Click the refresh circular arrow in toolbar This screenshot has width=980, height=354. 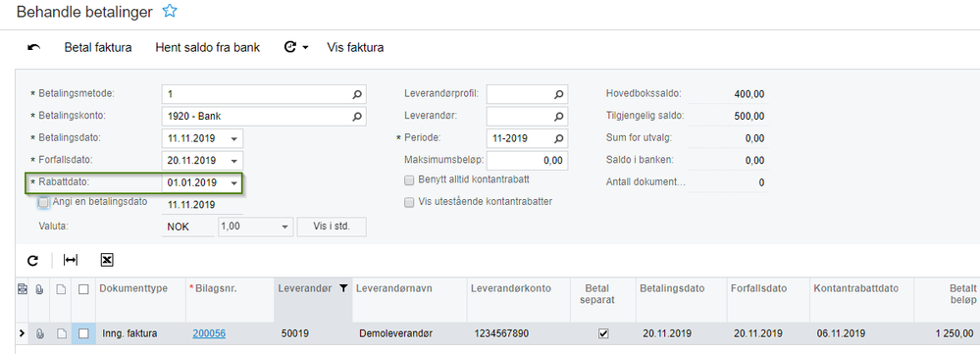(289, 47)
